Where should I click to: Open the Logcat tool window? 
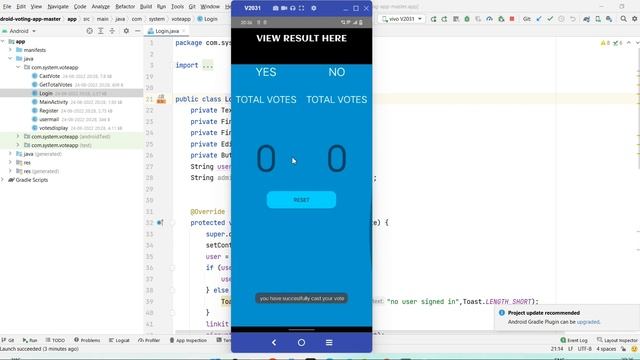tap(119, 340)
